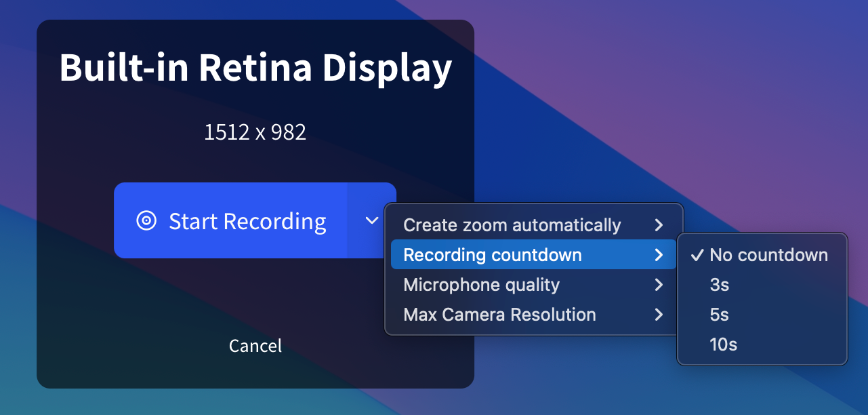The height and width of the screenshot is (415, 868).
Task: Choose Max Camera Resolution from the menu
Action: click(499, 315)
